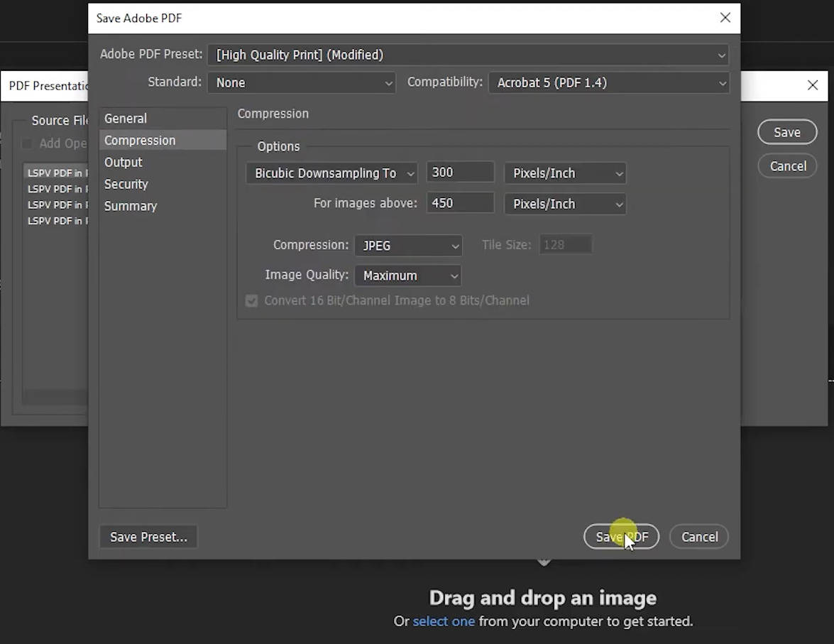Screen dimensions: 834x644
Task: Select the second LSPV PDF source file
Action: 56,189
